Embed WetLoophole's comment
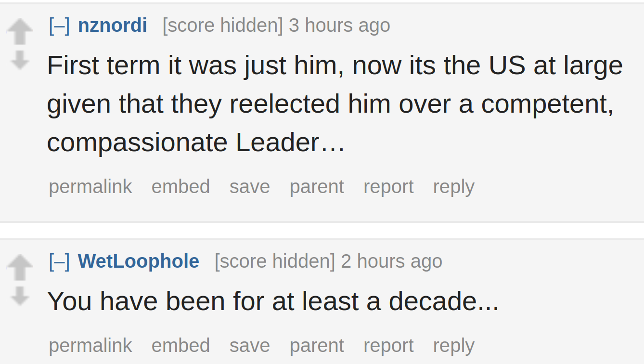 pos(180,346)
